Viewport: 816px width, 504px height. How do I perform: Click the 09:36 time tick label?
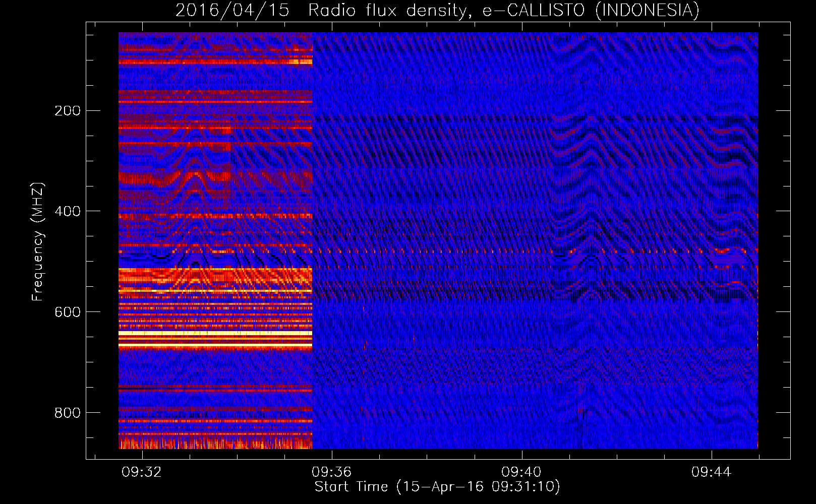point(331,472)
